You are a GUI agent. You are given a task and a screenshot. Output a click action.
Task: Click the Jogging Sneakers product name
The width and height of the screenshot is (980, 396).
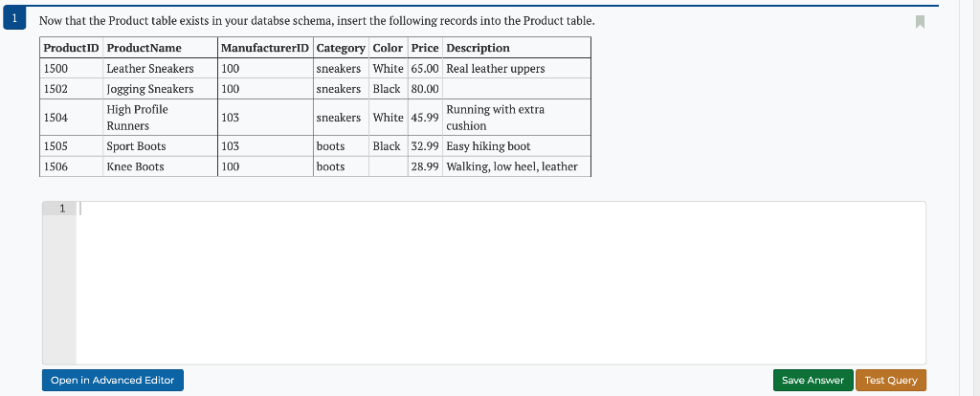(x=150, y=89)
